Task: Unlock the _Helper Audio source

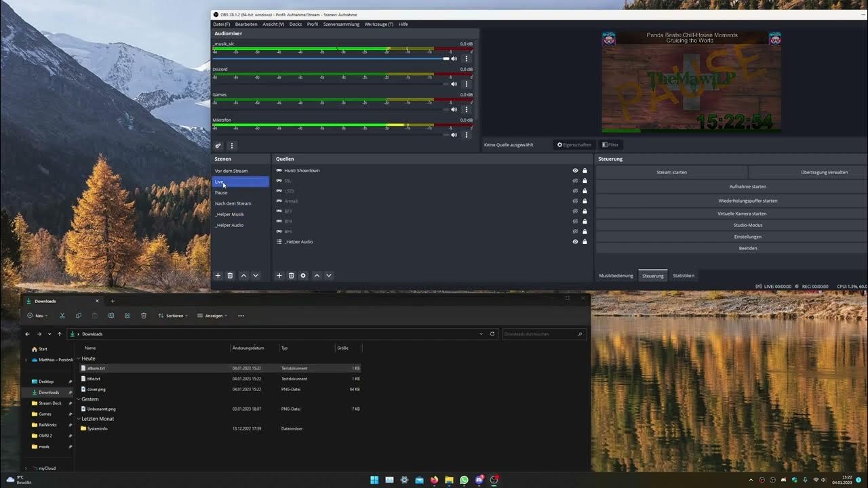Action: coord(585,242)
